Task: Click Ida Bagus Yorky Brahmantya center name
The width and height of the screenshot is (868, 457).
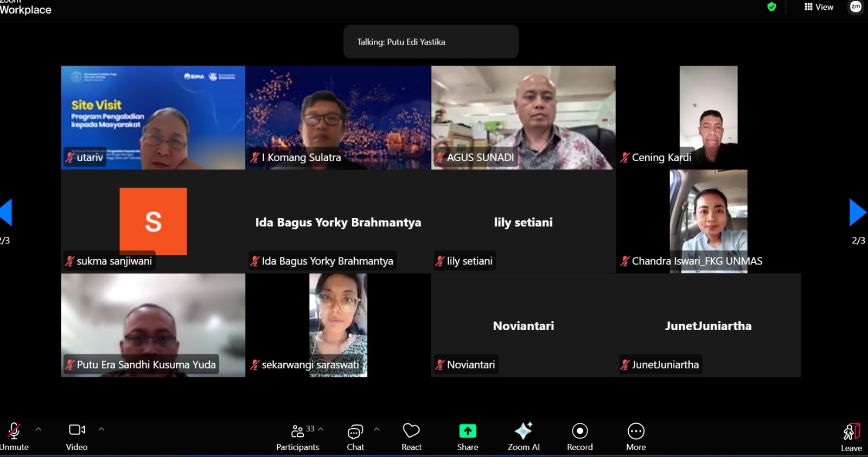Action: pyautogui.click(x=338, y=222)
